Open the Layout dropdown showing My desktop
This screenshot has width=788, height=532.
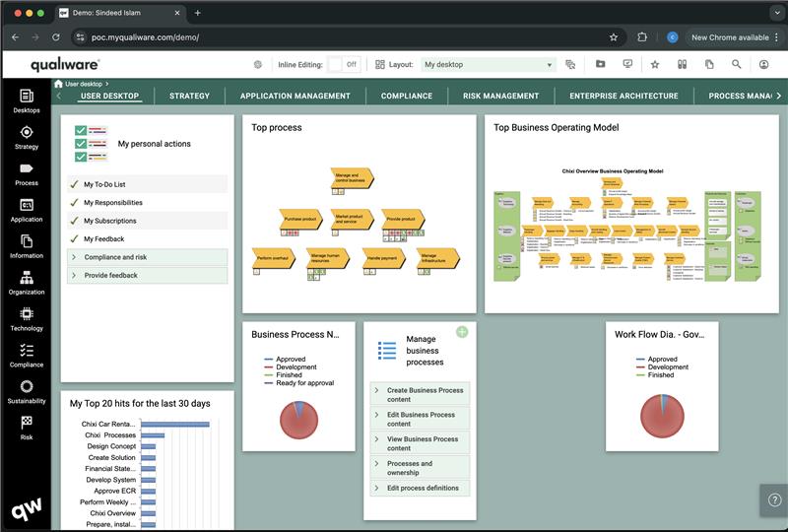tap(489, 64)
